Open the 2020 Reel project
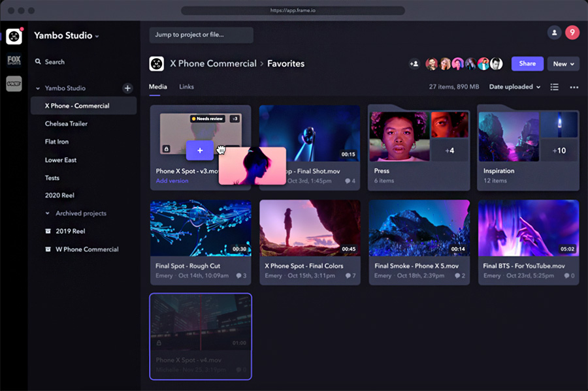Image resolution: width=588 pixels, height=391 pixels. click(59, 195)
